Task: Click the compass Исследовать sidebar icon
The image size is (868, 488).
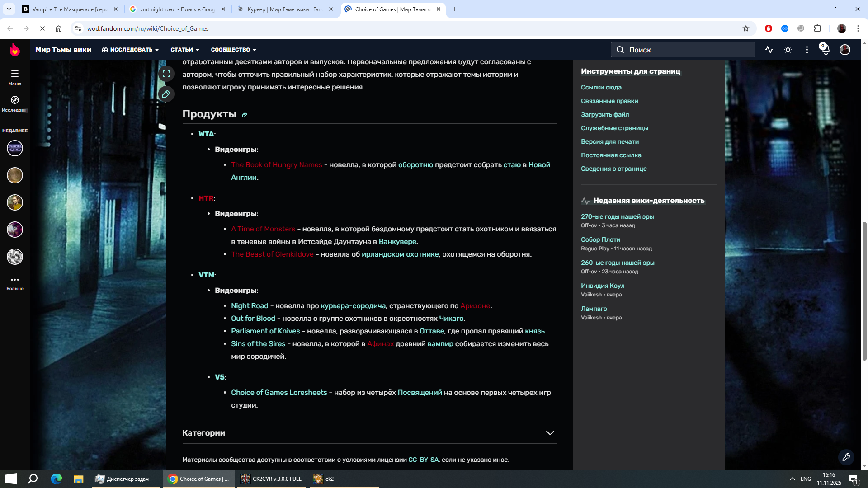Action: coord(14,100)
